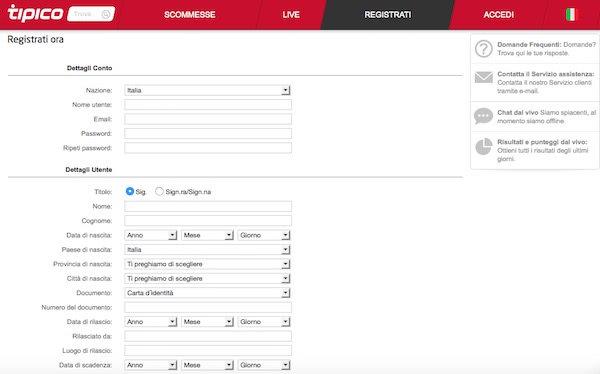Open the Italian flag language selector
The height and width of the screenshot is (374, 600).
[x=570, y=15]
